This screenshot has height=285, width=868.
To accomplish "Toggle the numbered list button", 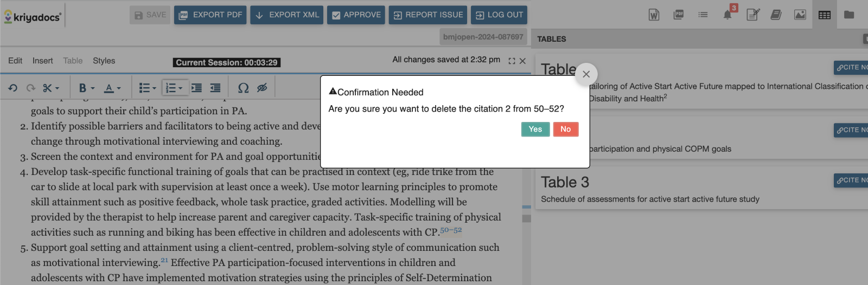I will pos(171,88).
